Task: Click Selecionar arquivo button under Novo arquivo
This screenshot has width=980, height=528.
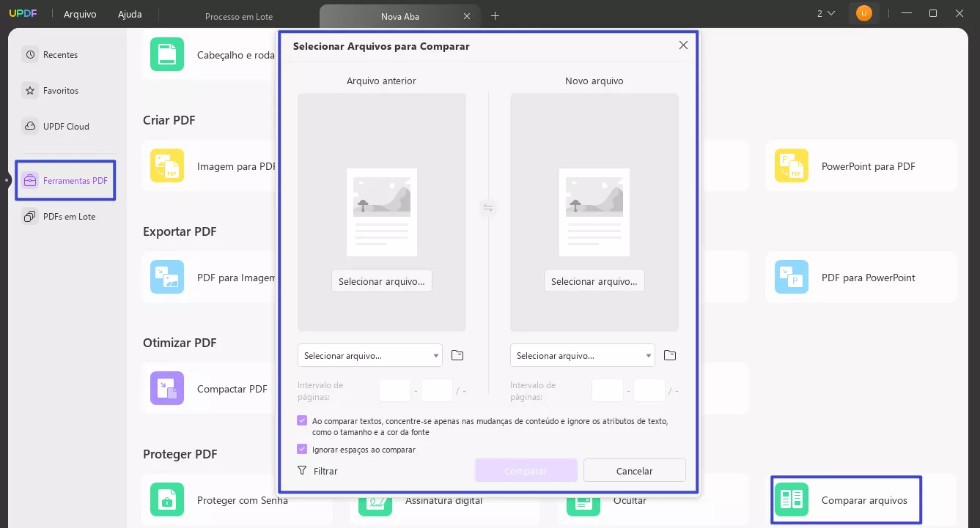Action: point(594,281)
